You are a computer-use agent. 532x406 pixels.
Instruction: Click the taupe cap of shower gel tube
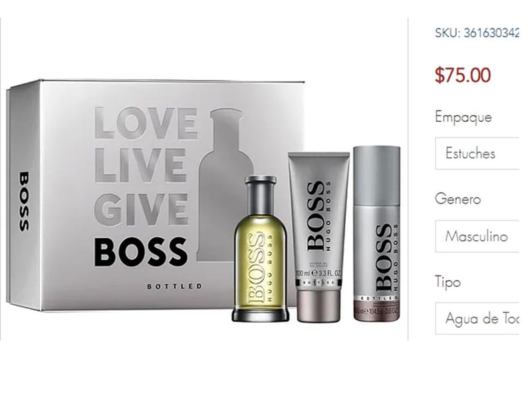pyautogui.click(x=319, y=306)
